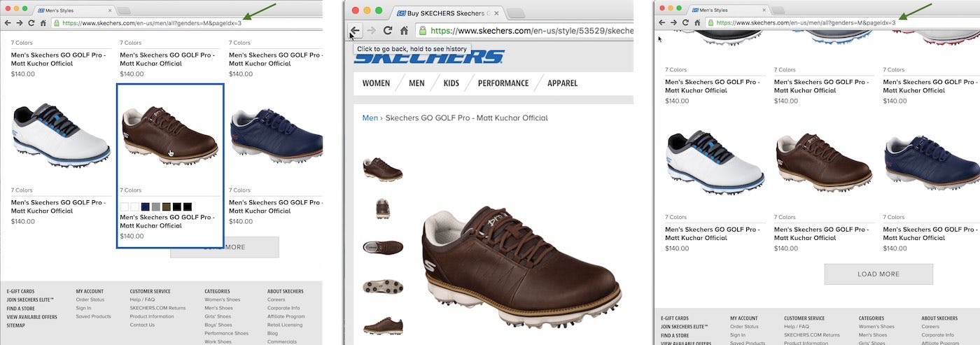Click the greyed-out forward arrow on the product page
The image size is (980, 345).
372,31
